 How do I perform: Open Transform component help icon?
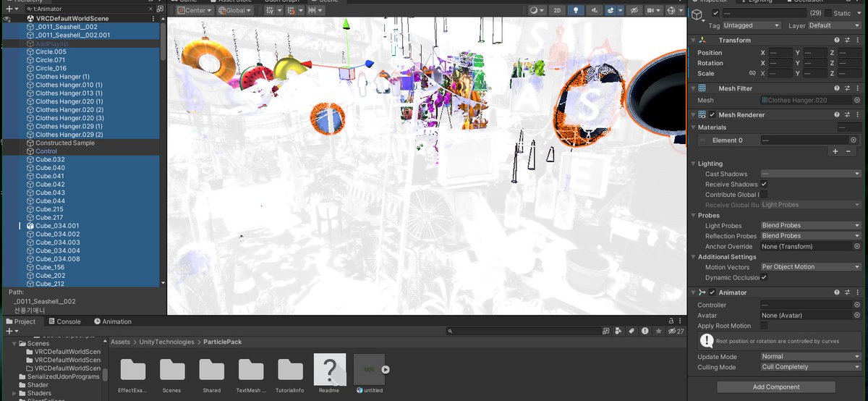(x=837, y=41)
